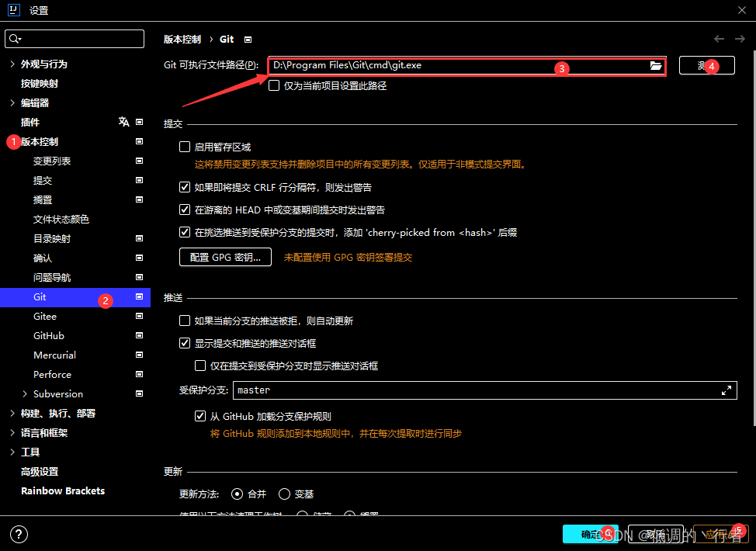Click the translation icon next to 插件
The height and width of the screenshot is (551, 756).
pyautogui.click(x=124, y=122)
